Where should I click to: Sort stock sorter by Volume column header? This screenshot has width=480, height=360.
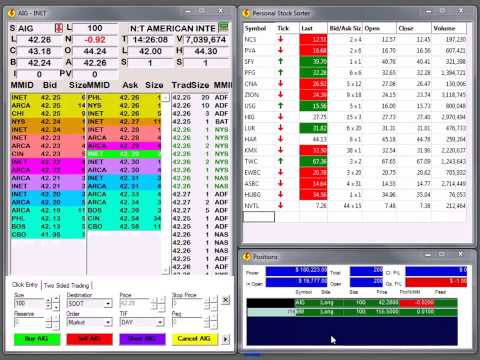click(x=448, y=28)
